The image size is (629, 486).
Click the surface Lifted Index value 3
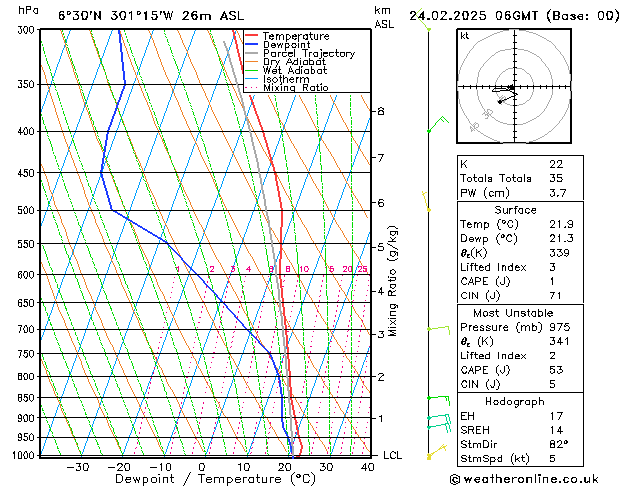pyautogui.click(x=552, y=267)
